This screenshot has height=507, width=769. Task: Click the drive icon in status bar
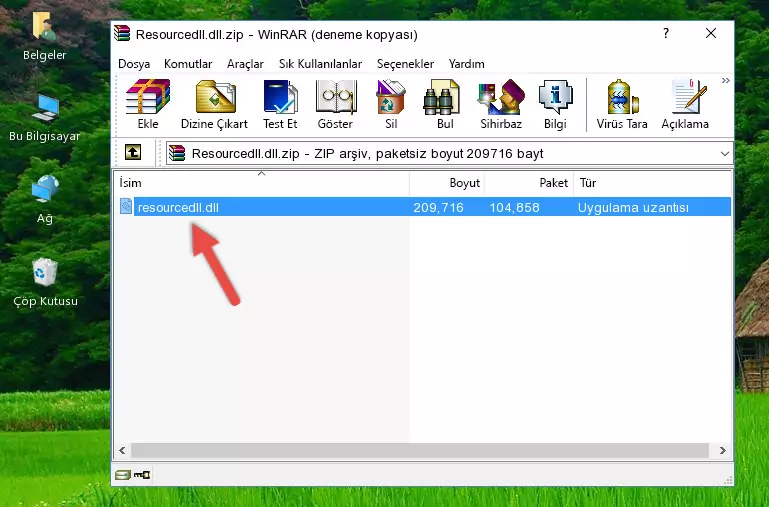click(x=123, y=475)
